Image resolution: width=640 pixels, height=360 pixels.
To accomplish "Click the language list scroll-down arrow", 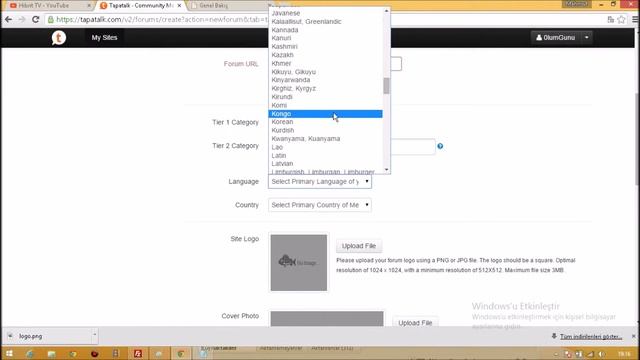I will (x=387, y=169).
